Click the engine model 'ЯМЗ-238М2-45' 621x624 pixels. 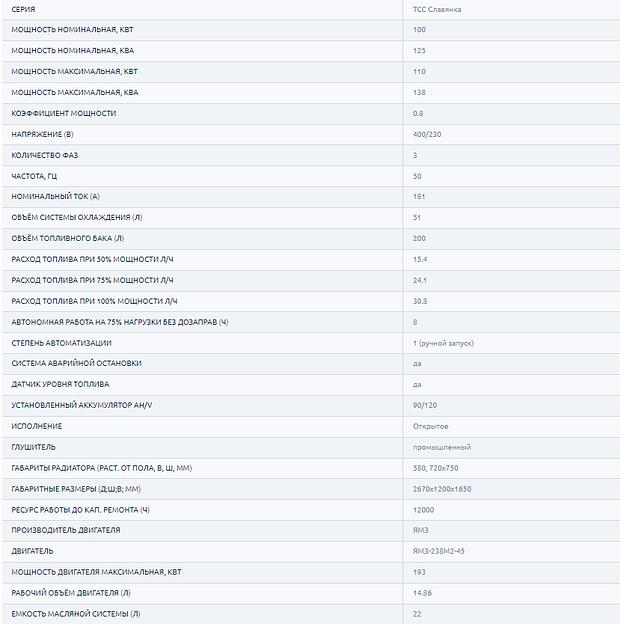(x=439, y=551)
